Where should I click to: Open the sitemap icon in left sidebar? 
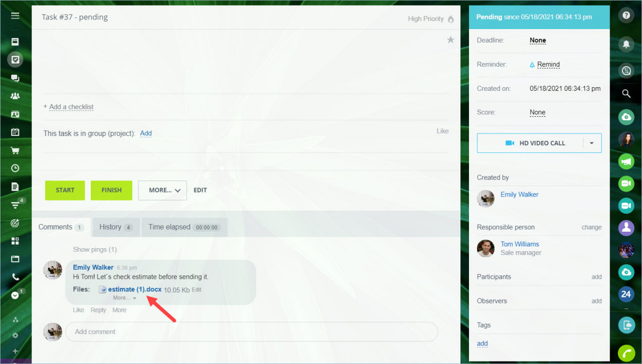(x=15, y=320)
